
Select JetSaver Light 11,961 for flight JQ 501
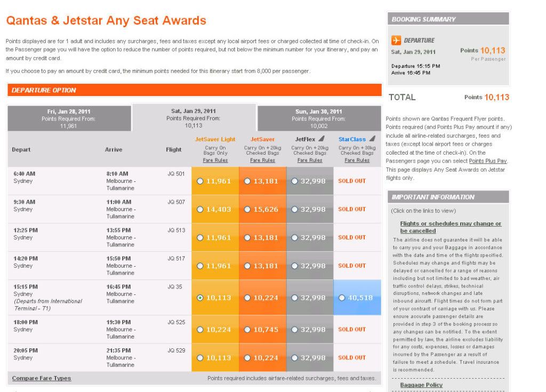tap(200, 181)
